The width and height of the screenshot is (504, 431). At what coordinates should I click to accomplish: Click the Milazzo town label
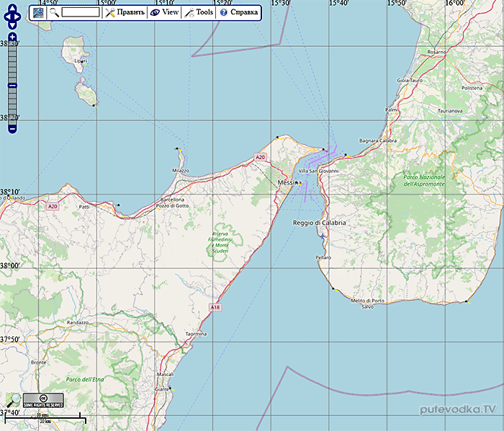tap(181, 171)
